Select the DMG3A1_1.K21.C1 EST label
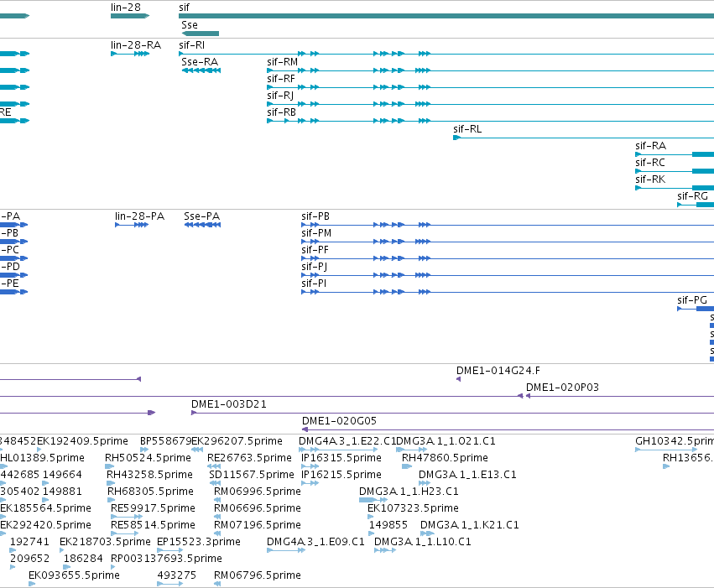This screenshot has width=714, height=588. point(470,525)
